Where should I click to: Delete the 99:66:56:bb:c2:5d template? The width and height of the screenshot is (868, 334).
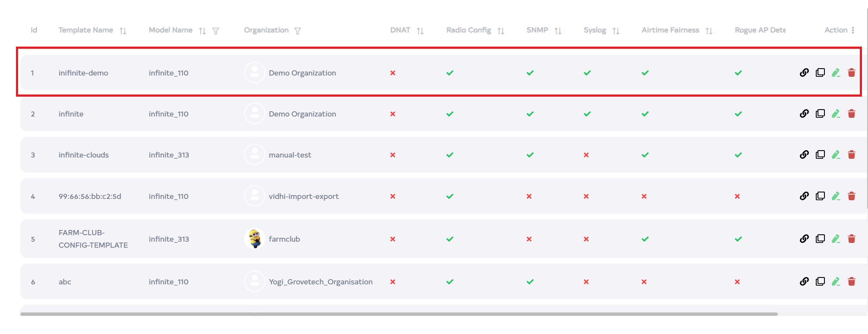click(851, 196)
